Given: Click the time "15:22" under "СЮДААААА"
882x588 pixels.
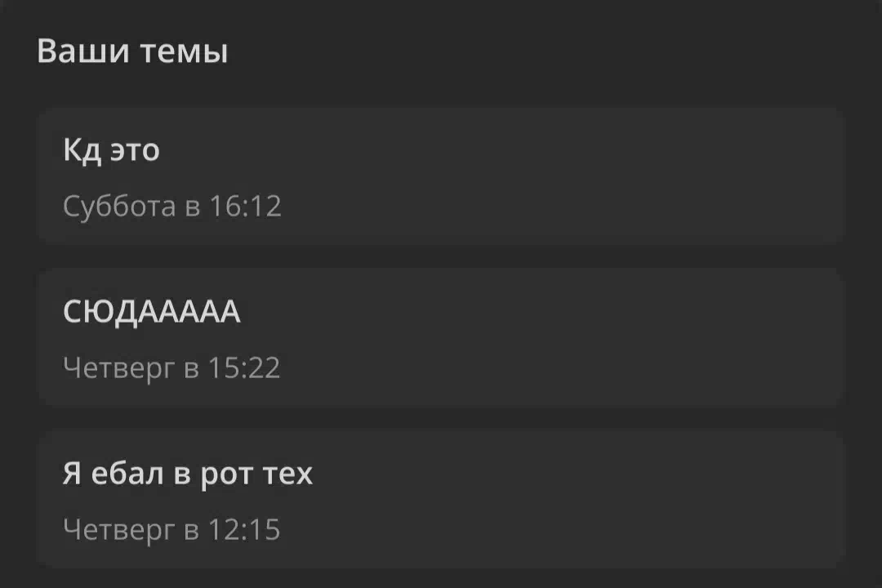Looking at the screenshot, I should click(244, 367).
